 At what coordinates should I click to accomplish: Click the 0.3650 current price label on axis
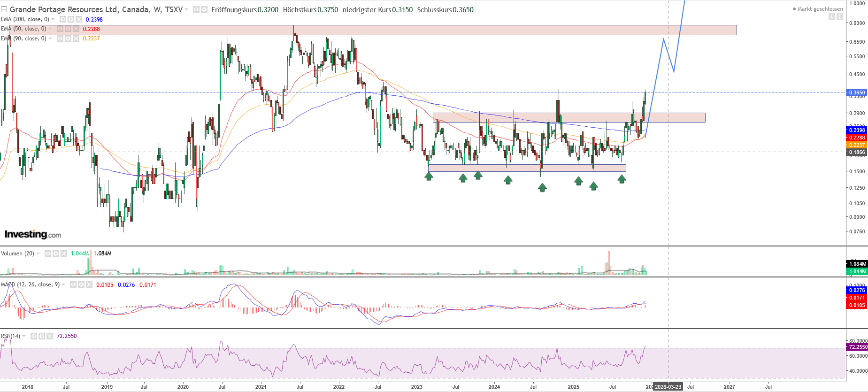click(x=857, y=92)
